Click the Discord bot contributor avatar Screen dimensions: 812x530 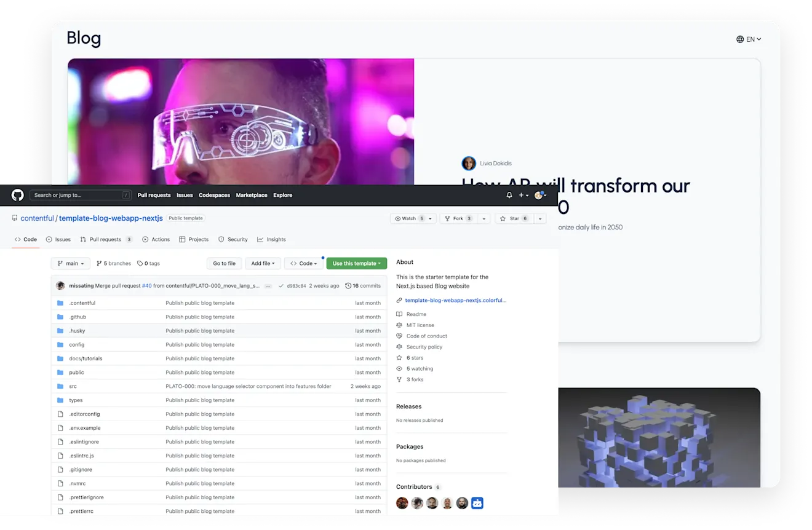[477, 502]
